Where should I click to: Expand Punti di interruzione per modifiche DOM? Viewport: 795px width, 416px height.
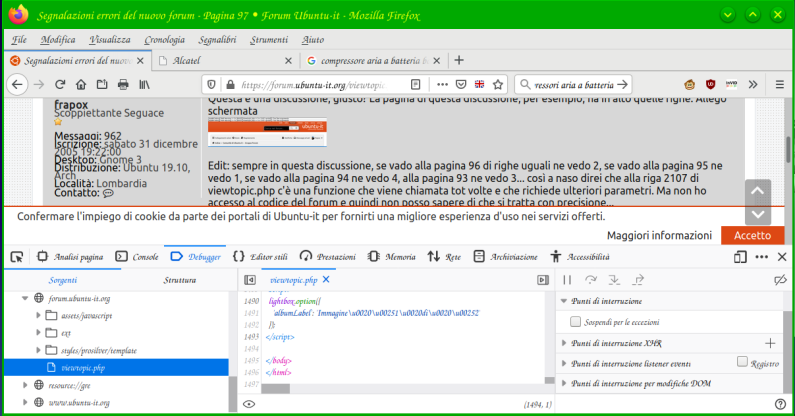564,384
